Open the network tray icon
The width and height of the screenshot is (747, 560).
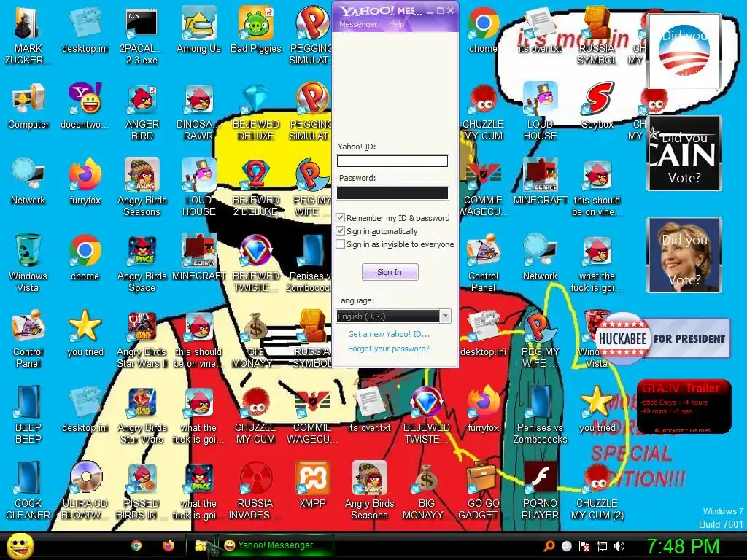(602, 546)
